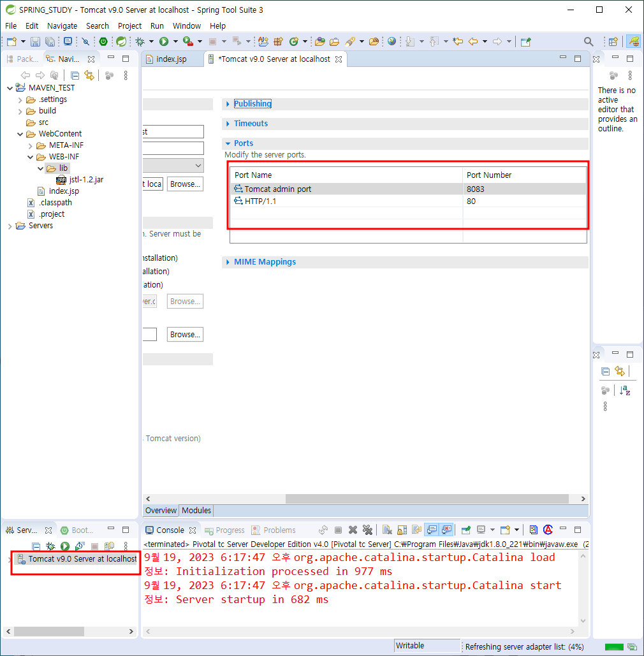Click the Save All toolbar icon
Image resolution: width=644 pixels, height=656 pixels.
50,41
